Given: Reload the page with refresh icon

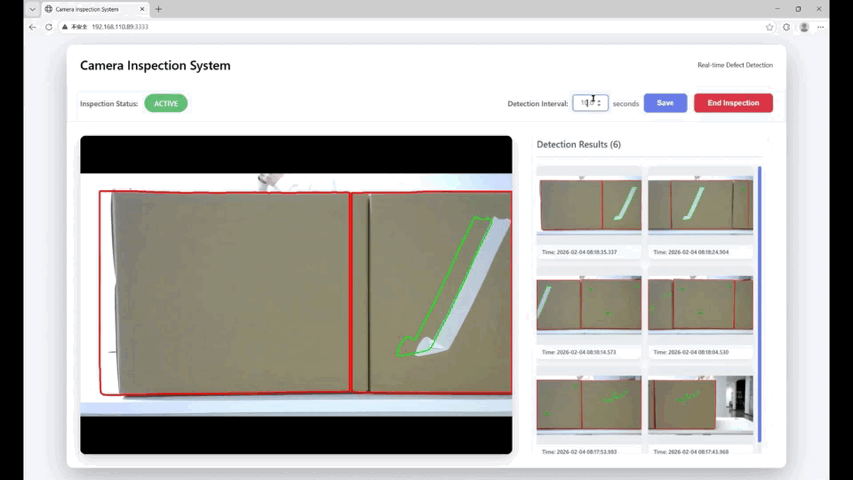Looking at the screenshot, I should (x=49, y=27).
